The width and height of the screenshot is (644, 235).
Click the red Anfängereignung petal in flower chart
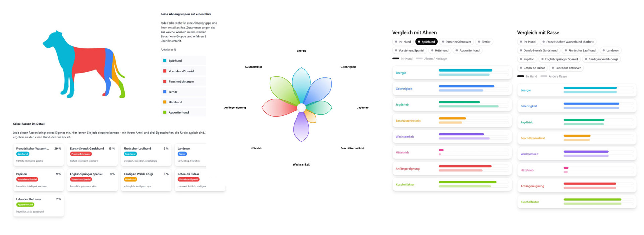point(278,108)
